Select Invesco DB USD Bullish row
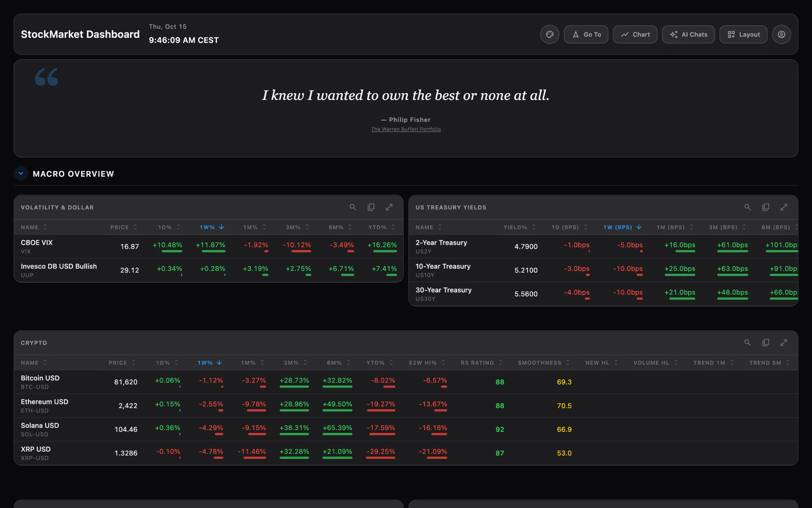 click(208, 270)
